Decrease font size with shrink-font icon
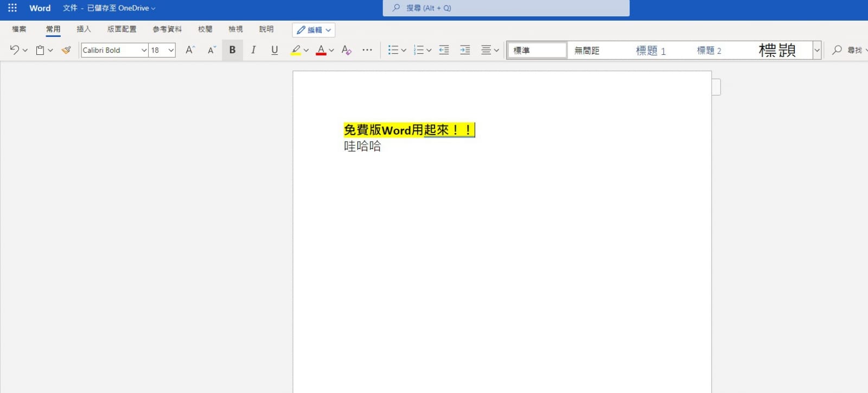868x393 pixels. 212,50
